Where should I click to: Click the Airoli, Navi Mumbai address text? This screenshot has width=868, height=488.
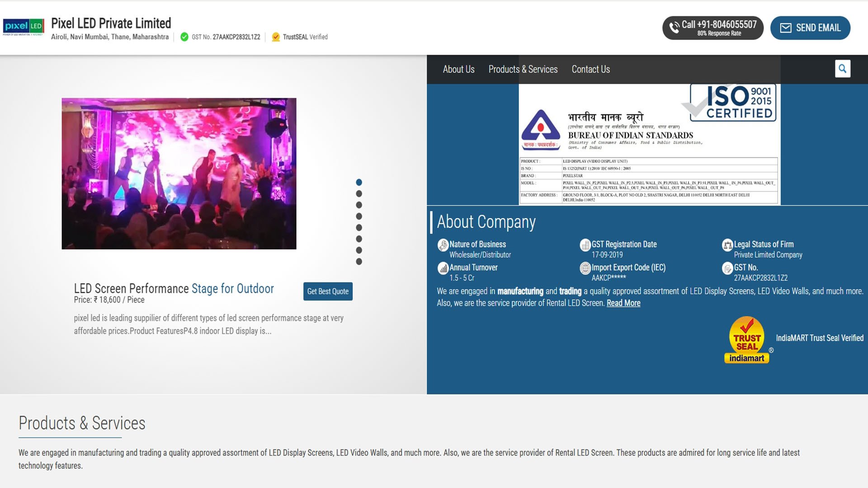point(110,37)
